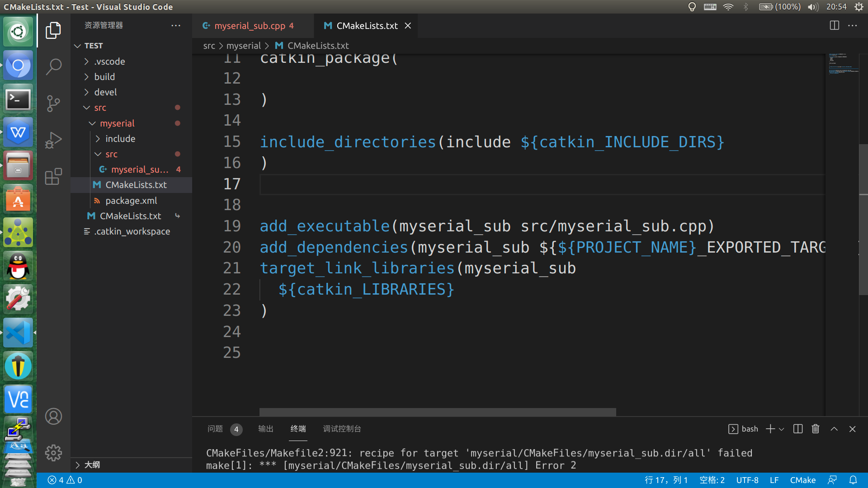Open the Run and Debug icon
Image resolution: width=868 pixels, height=488 pixels.
52,140
